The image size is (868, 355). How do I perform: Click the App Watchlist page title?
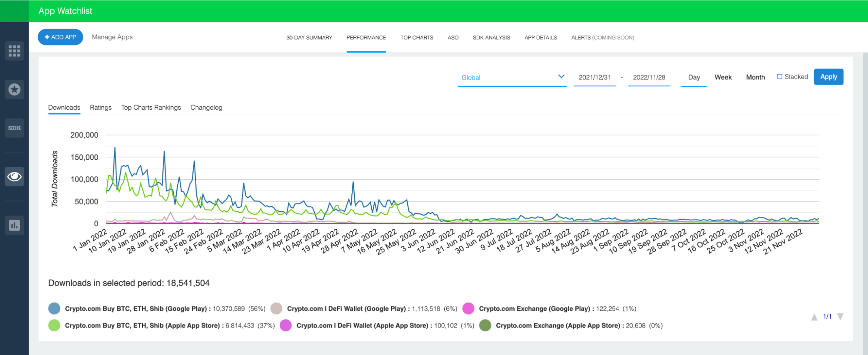click(66, 11)
